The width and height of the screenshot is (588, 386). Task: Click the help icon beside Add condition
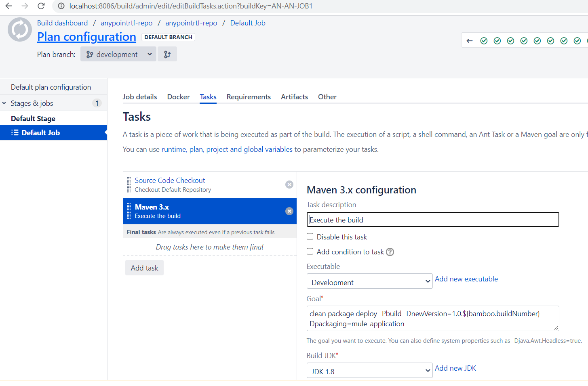tap(390, 252)
